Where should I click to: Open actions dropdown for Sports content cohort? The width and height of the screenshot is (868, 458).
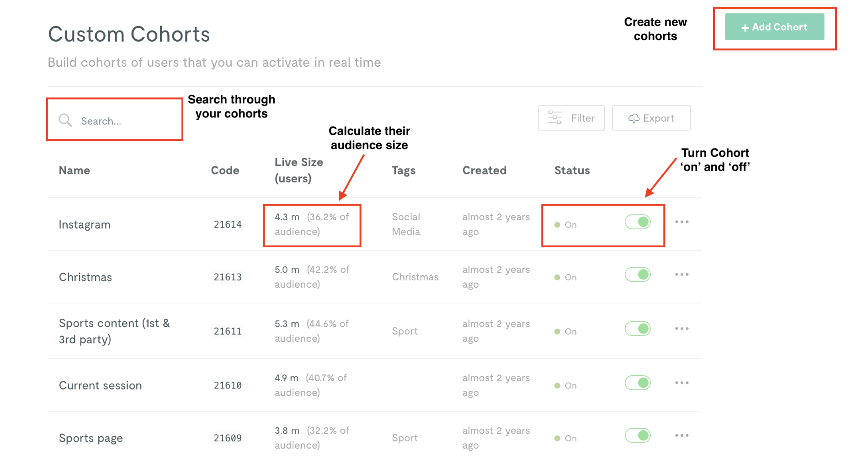point(682,328)
